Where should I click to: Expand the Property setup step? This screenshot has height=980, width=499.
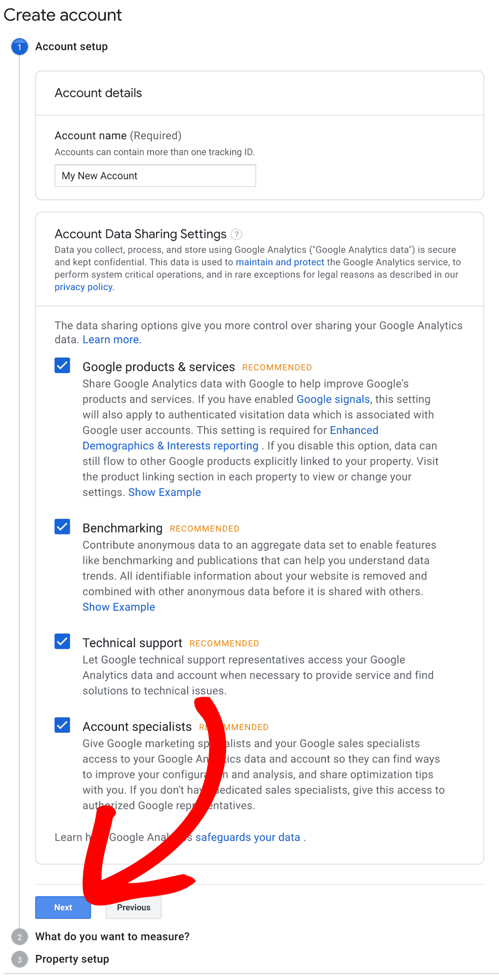point(72,959)
